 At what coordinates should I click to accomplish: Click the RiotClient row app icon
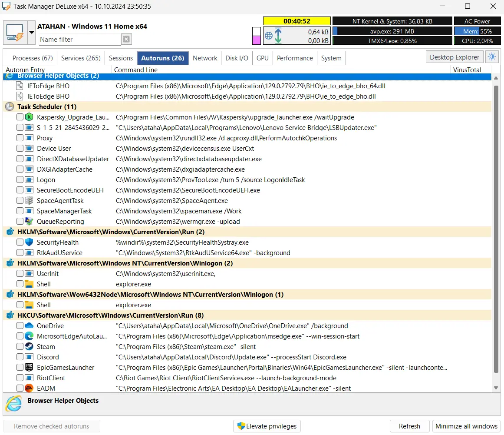[x=29, y=378]
